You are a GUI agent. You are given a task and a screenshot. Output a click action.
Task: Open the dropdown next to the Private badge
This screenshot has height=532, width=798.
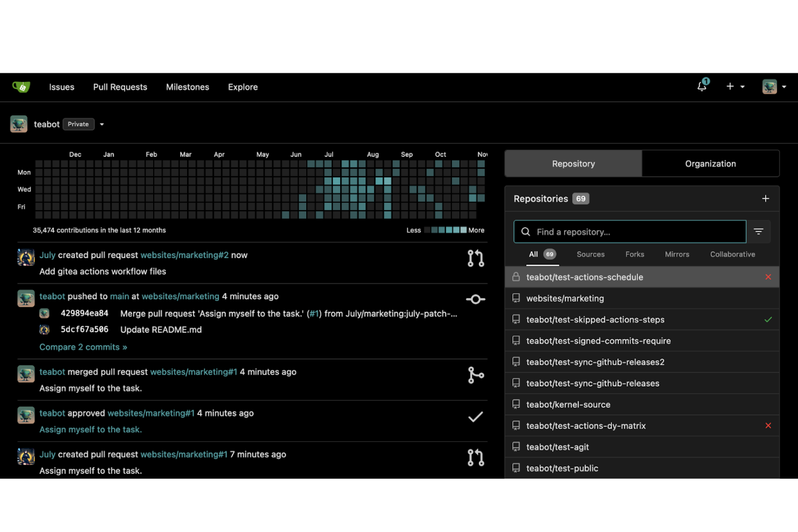coord(101,124)
